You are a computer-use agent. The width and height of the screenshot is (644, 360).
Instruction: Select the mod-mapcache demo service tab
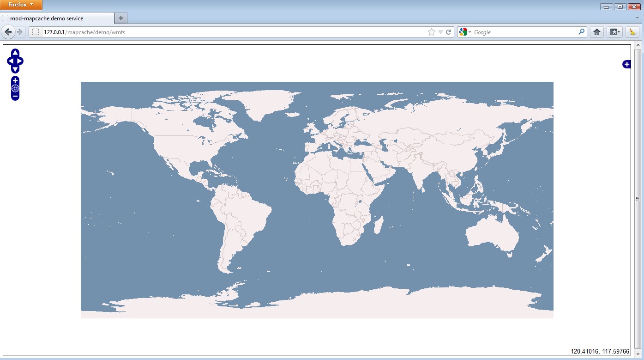(56, 18)
